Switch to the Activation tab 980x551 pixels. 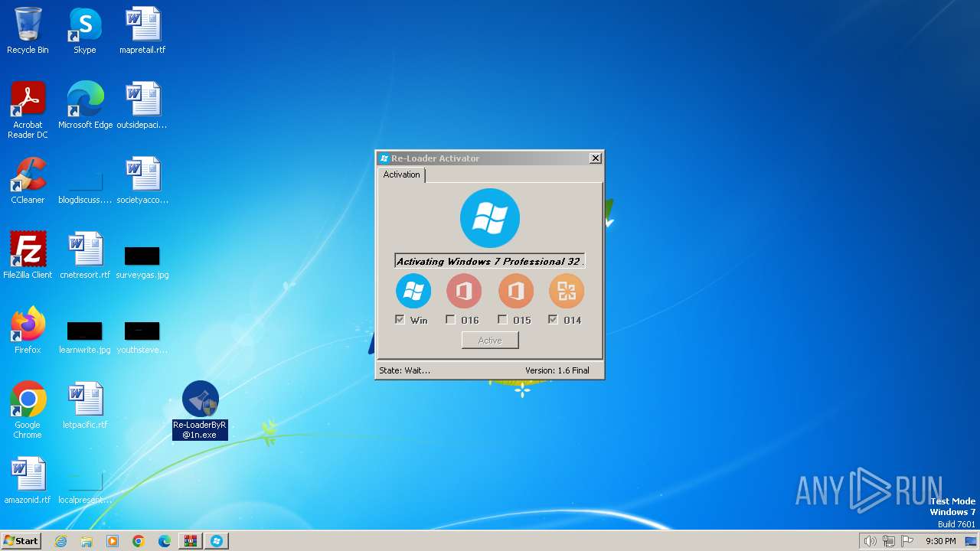pyautogui.click(x=402, y=175)
